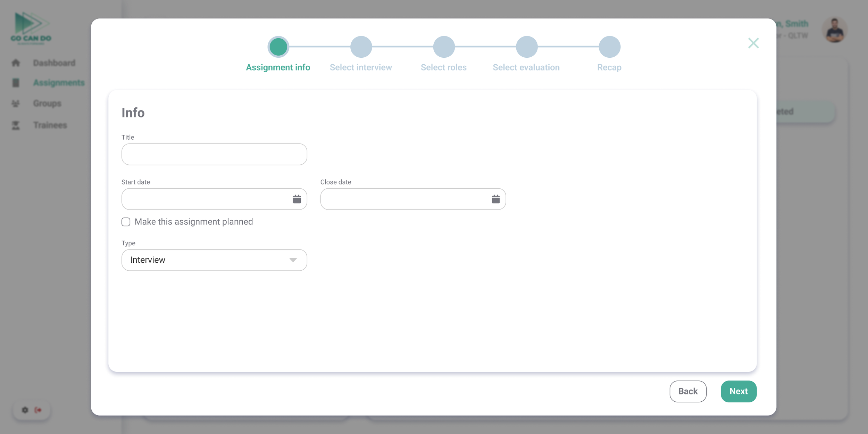Go to the Recap step

tap(609, 47)
